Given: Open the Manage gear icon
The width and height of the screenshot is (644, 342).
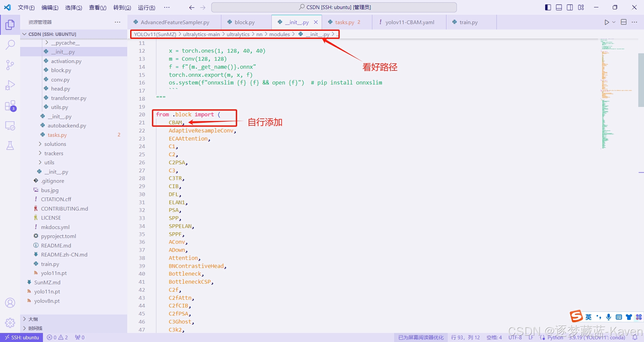Looking at the screenshot, I should click(10, 323).
